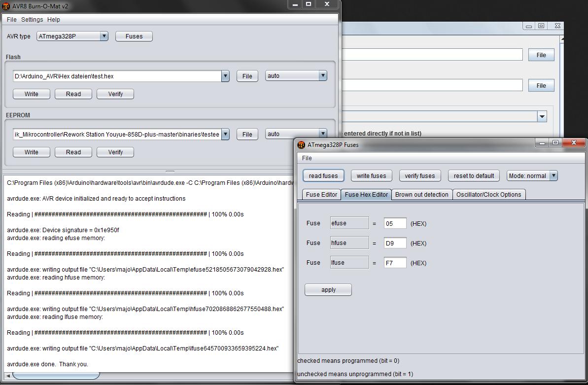Click the hfuse name field
Image resolution: width=588 pixels, height=385 pixels.
[x=349, y=243]
